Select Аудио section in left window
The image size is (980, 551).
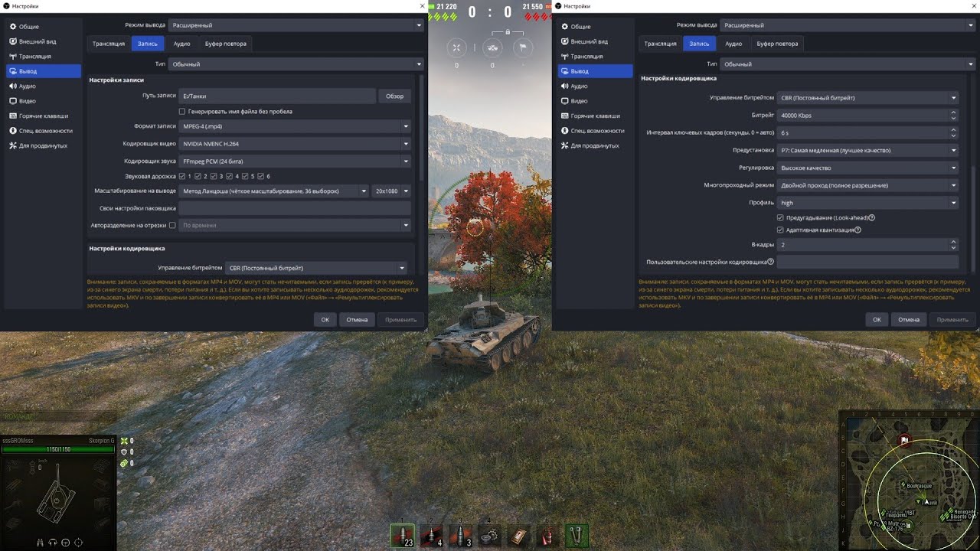(x=44, y=86)
